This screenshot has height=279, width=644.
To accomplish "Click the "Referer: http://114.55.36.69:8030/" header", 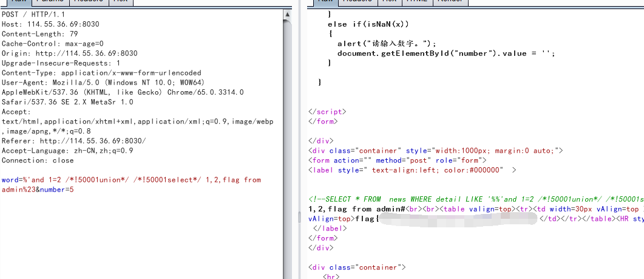I will pyautogui.click(x=74, y=141).
